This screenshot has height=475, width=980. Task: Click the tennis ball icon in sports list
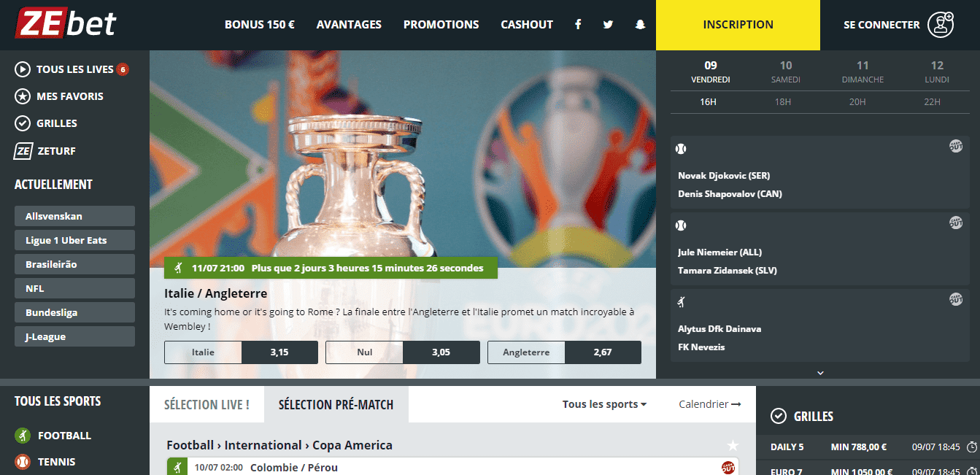(23, 462)
